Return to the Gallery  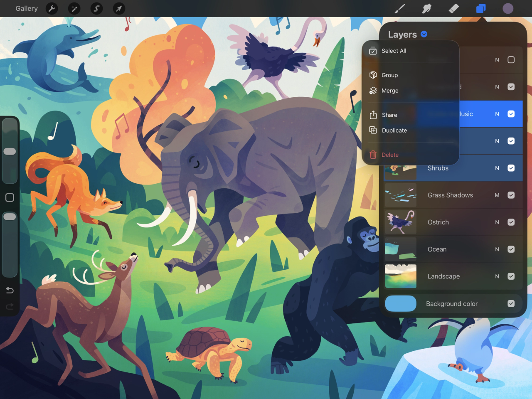pyautogui.click(x=27, y=8)
